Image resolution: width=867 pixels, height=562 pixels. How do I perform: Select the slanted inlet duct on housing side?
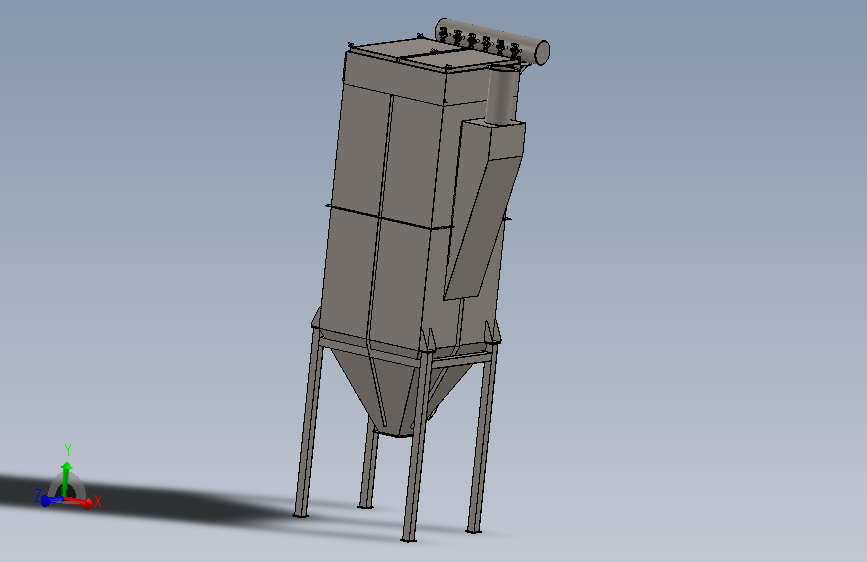[x=484, y=210]
